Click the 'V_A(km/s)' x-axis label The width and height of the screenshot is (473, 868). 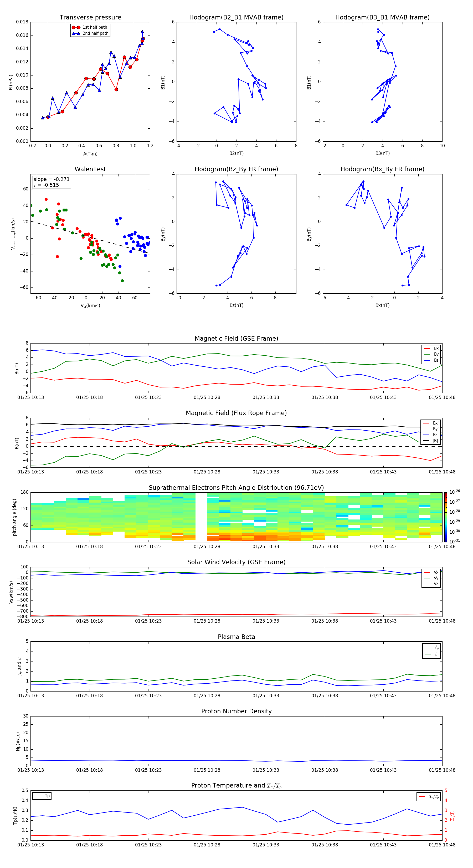pyautogui.click(x=90, y=306)
